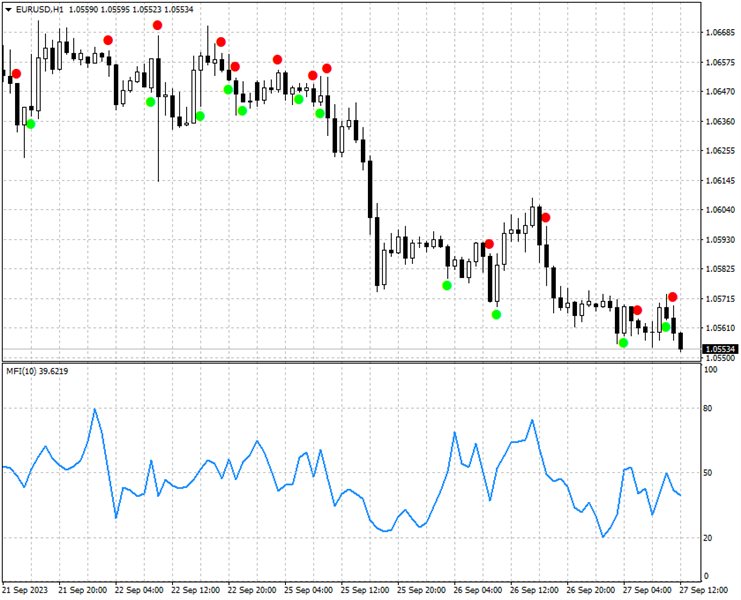This screenshot has width=741, height=600.
Task: Click the 1.05930 price axis label
Action: pyautogui.click(x=720, y=240)
